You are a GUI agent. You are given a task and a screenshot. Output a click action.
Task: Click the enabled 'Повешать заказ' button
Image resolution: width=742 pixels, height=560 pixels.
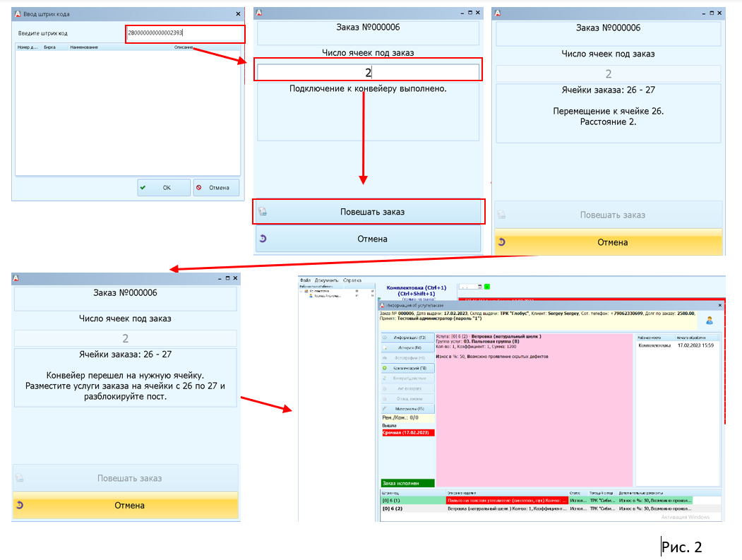click(369, 212)
